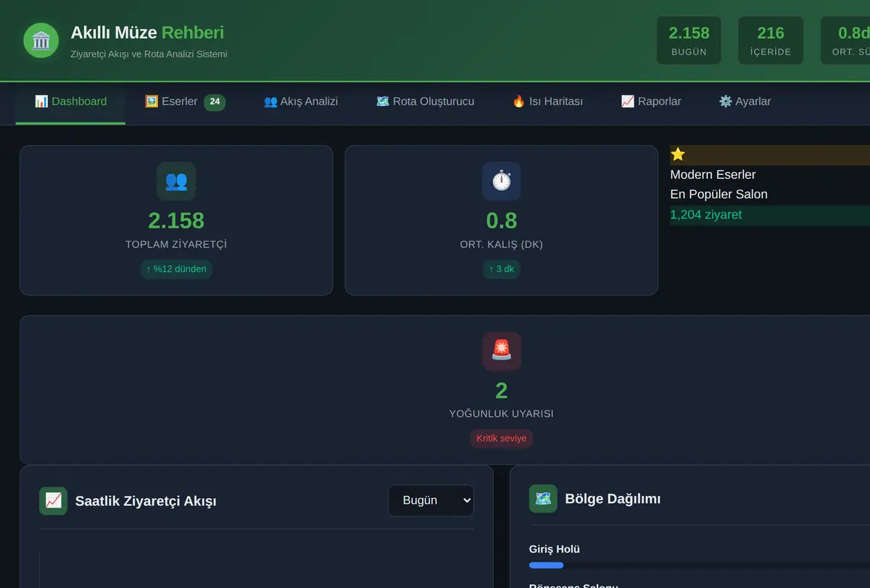This screenshot has width=870, height=588.
Task: Click the %12 dünden trend badge
Action: (x=176, y=269)
